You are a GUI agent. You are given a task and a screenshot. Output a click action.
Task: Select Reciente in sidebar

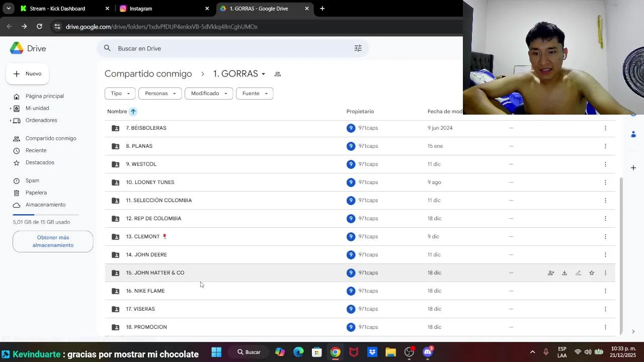36,150
